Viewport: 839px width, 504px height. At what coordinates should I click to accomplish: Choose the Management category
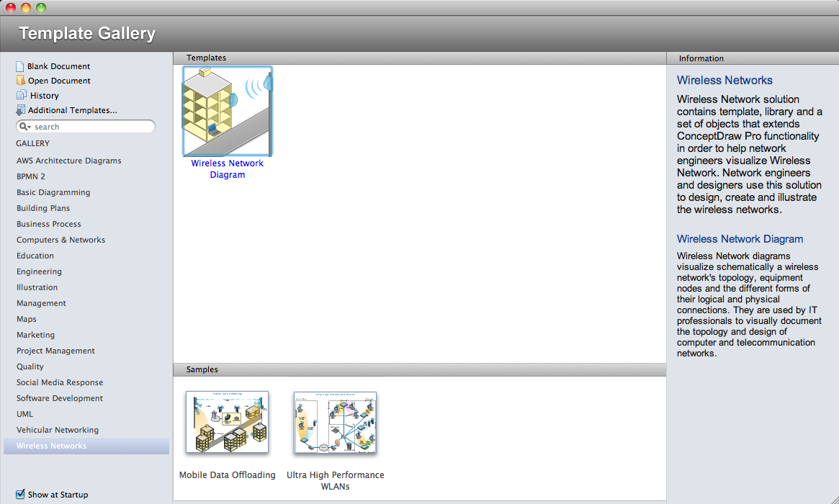[x=41, y=303]
